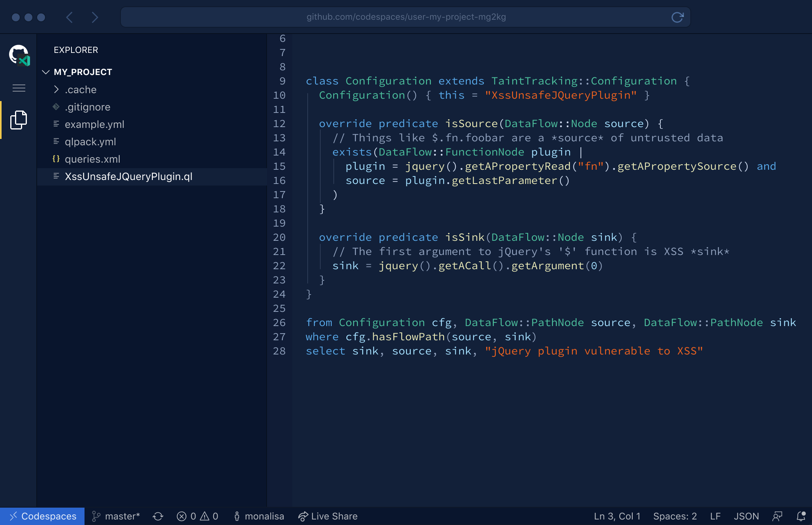
Task: Click the feedback icon in status bar
Action: pos(777,516)
